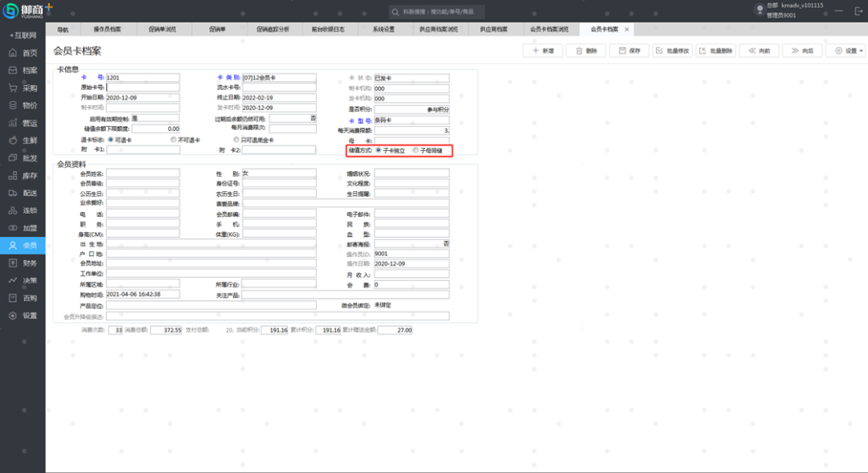Open the 百购 module icon in sidebar

[x=13, y=298]
